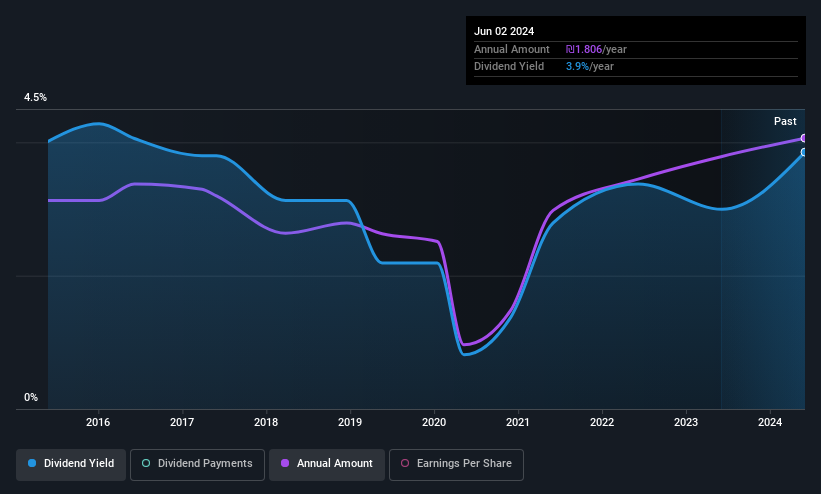Click the purple dot in Annual Amount legend
Image resolution: width=821 pixels, height=494 pixels.
pyautogui.click(x=285, y=463)
